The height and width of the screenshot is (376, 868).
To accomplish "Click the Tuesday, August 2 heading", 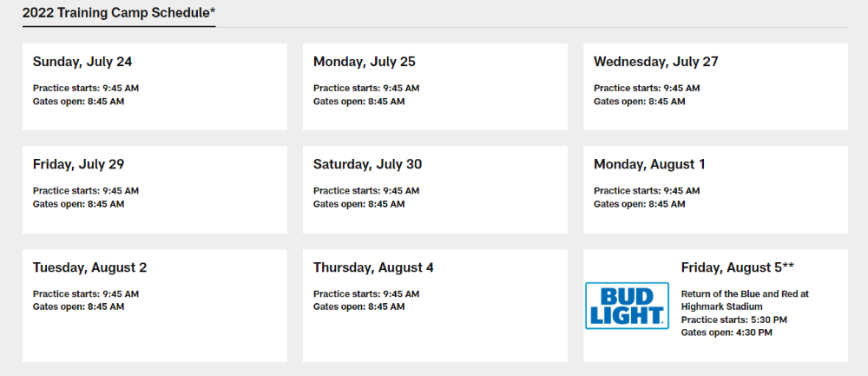I will (x=89, y=267).
